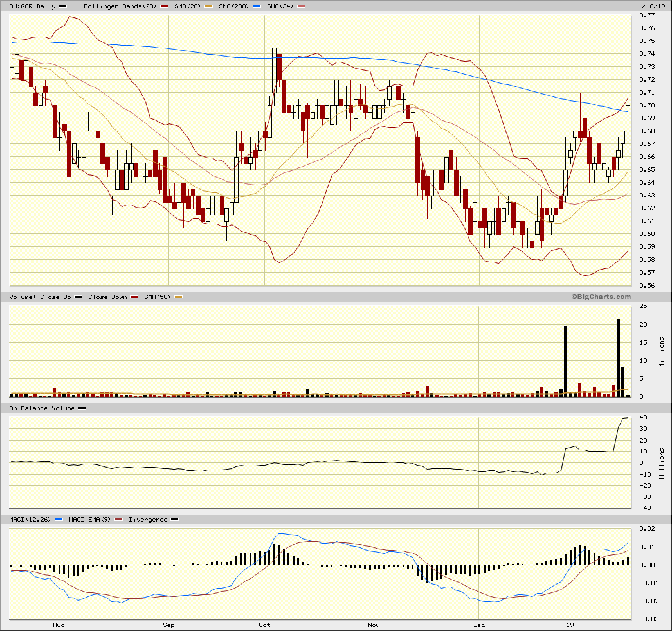Click the MACD EMA(9) legend label
The image size is (672, 631).
[89, 520]
